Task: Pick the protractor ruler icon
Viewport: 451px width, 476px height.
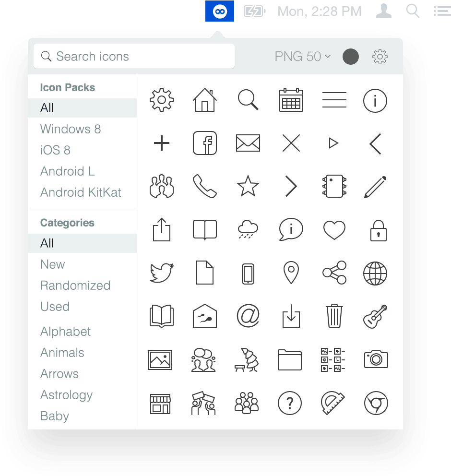Action: [x=332, y=403]
